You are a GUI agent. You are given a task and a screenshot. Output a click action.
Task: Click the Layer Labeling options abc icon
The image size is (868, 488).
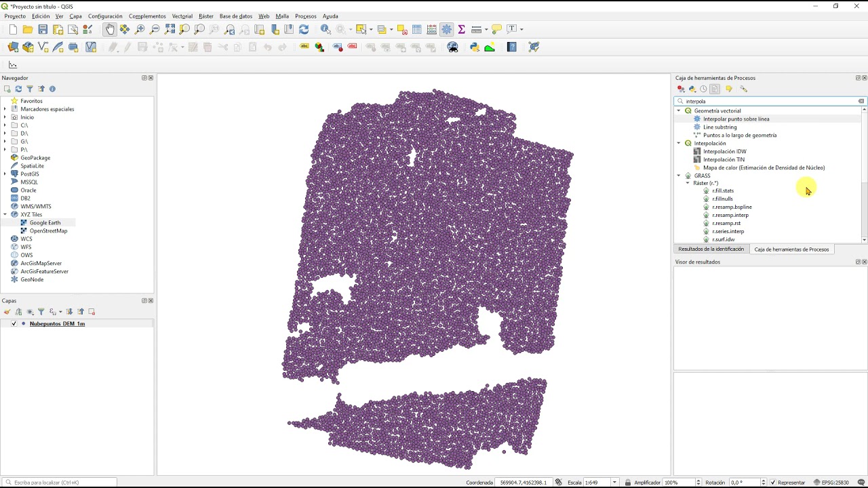[x=304, y=47]
